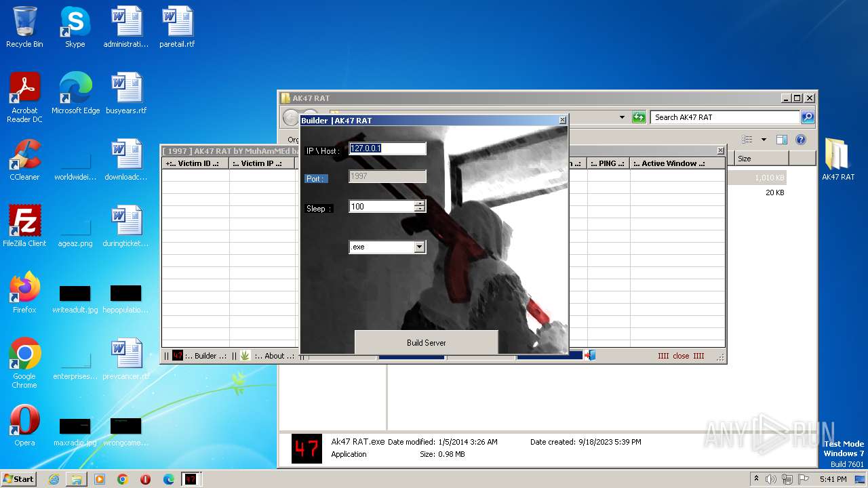
Task: Open the Skype desktop shortcut
Action: (75, 27)
